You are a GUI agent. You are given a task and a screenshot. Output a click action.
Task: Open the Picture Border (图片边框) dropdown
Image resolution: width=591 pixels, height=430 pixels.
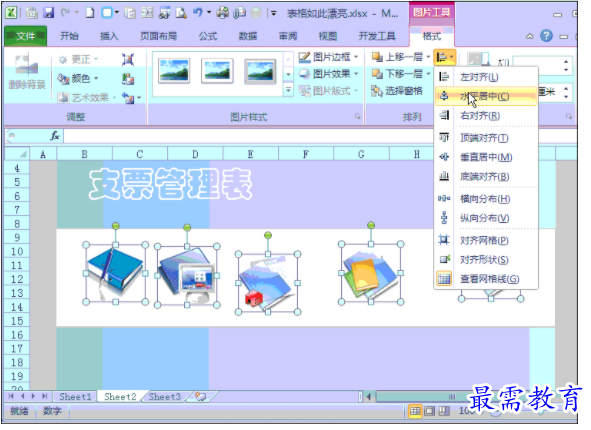tap(329, 57)
